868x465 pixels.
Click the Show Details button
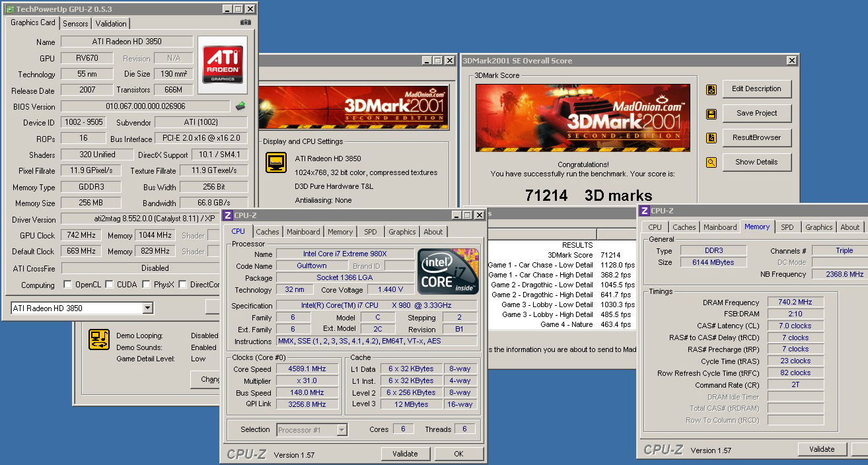(x=756, y=162)
